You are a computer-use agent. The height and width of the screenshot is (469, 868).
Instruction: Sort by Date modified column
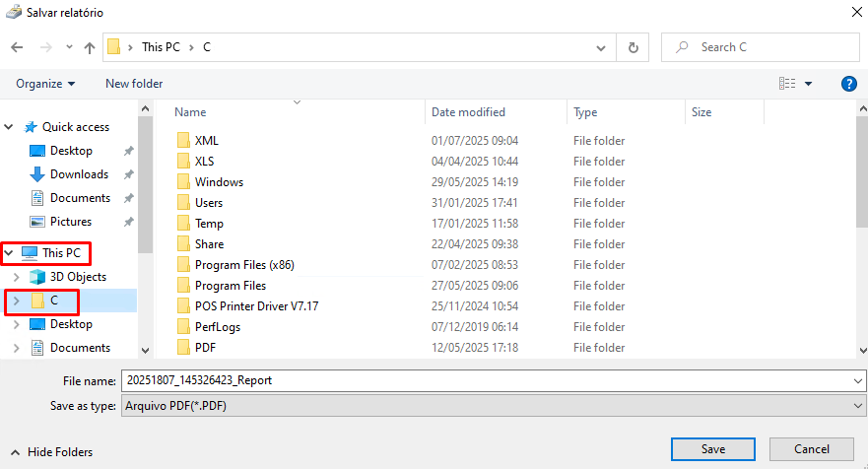coord(468,112)
